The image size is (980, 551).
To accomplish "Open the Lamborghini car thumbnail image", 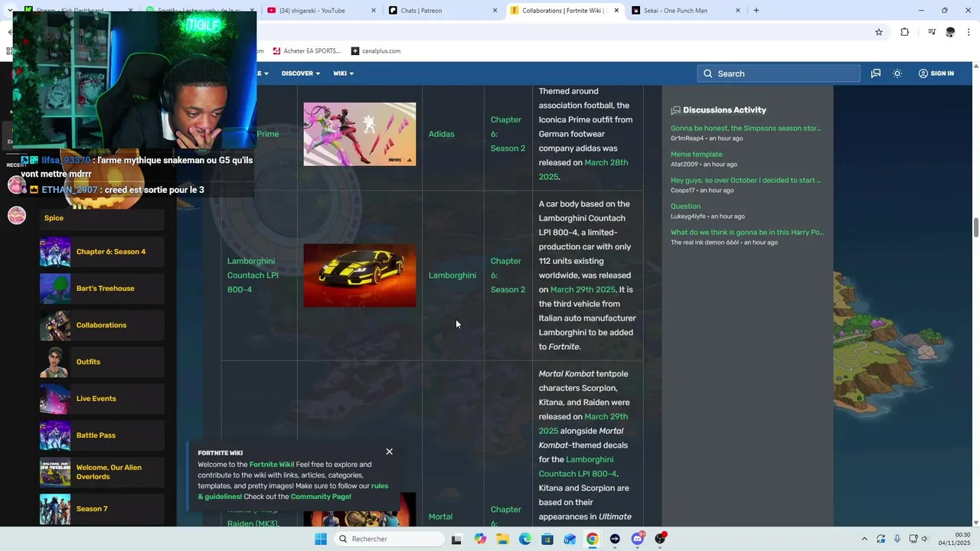I will [360, 275].
